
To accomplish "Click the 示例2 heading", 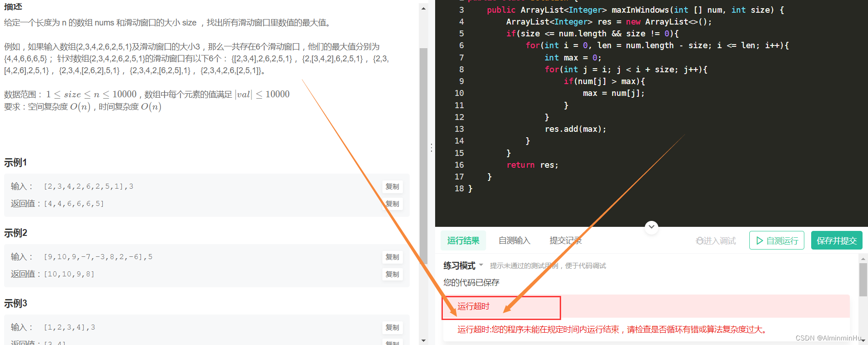I will tap(16, 233).
